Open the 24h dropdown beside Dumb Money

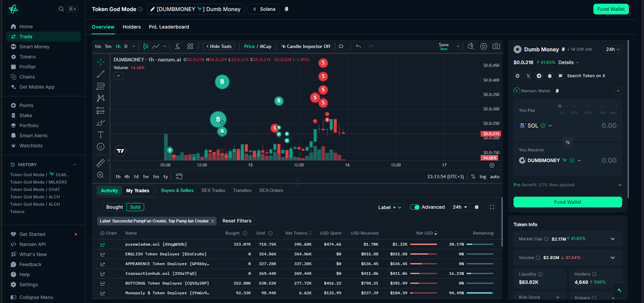point(613,49)
